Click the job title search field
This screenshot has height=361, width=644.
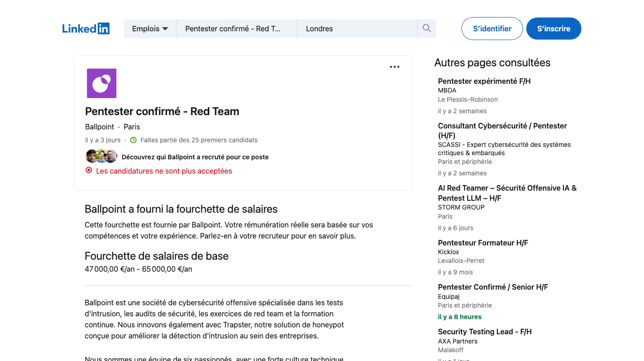(237, 29)
